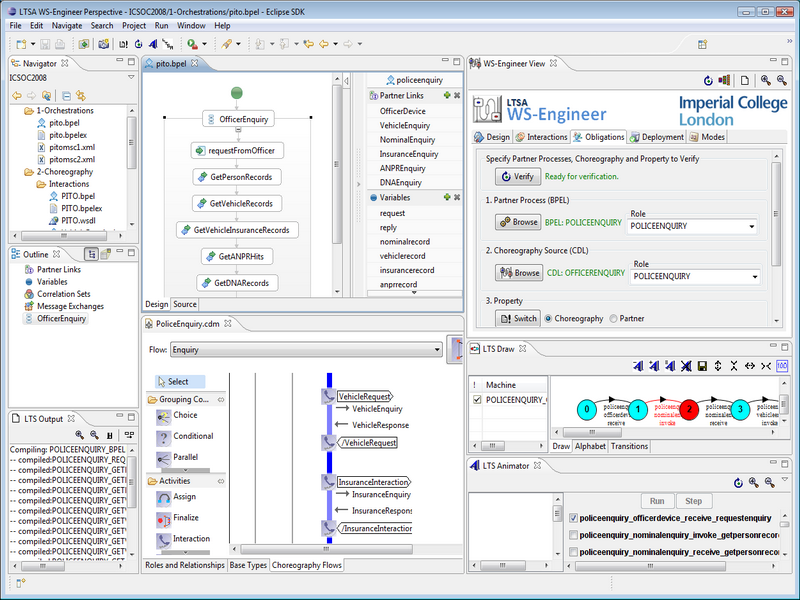Switch to the Source tab of pito.bpel
The image size is (800, 600).
coord(185,304)
